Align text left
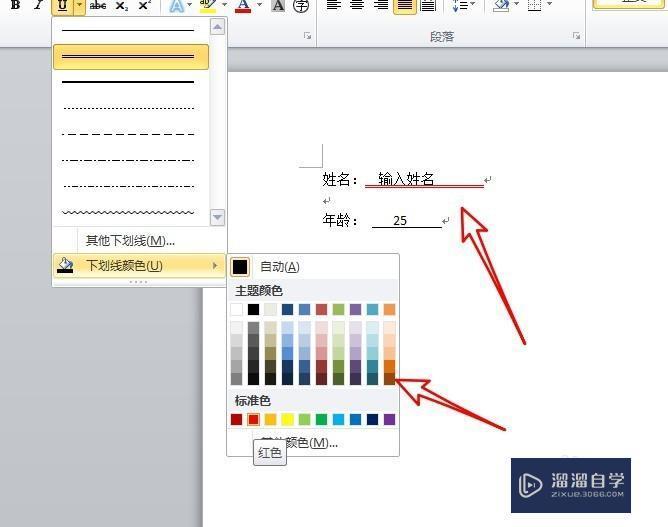The image size is (668, 527). pos(334,6)
